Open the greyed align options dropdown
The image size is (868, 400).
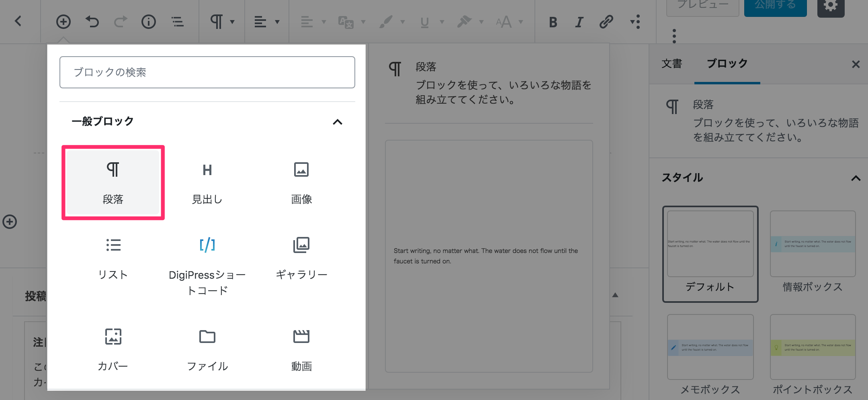(313, 22)
